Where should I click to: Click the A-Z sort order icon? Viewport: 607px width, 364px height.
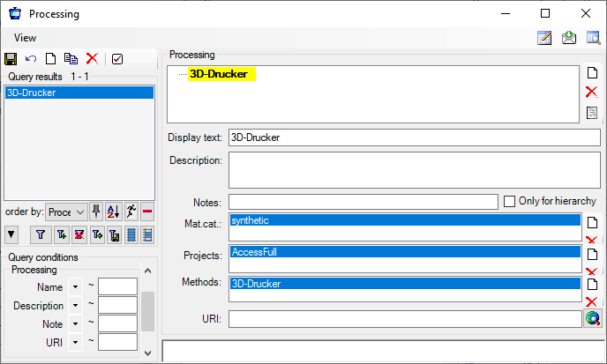pos(113,212)
